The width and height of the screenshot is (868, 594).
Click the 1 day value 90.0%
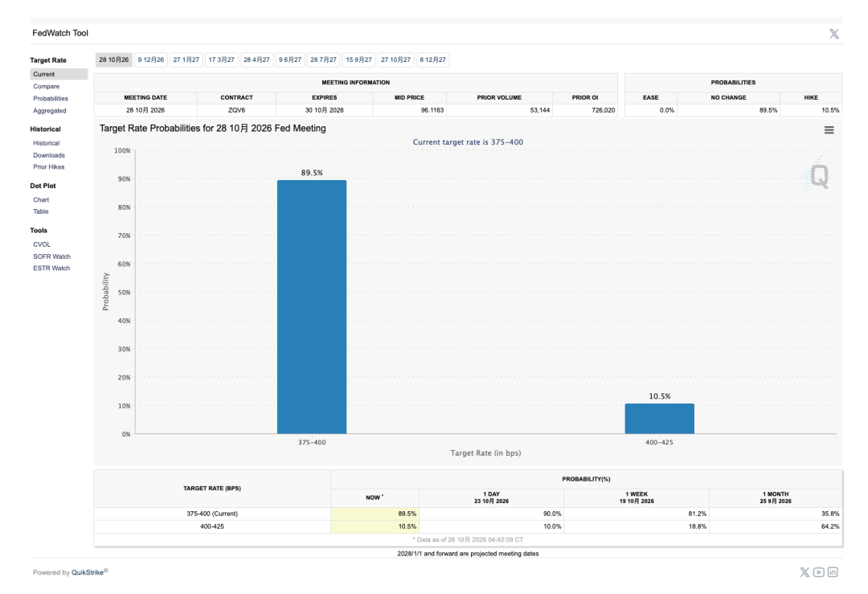552,514
